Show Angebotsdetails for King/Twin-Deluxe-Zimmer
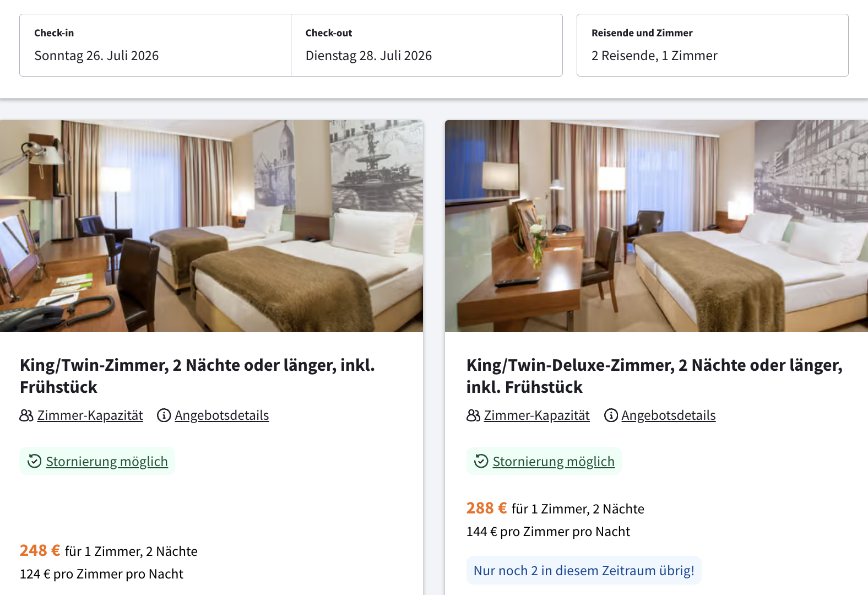 point(669,415)
